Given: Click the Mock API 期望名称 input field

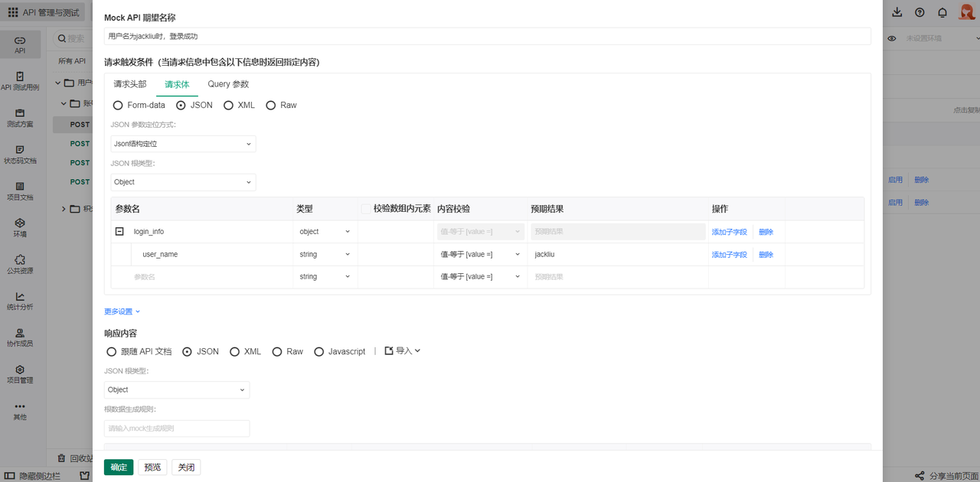Looking at the screenshot, I should point(488,36).
